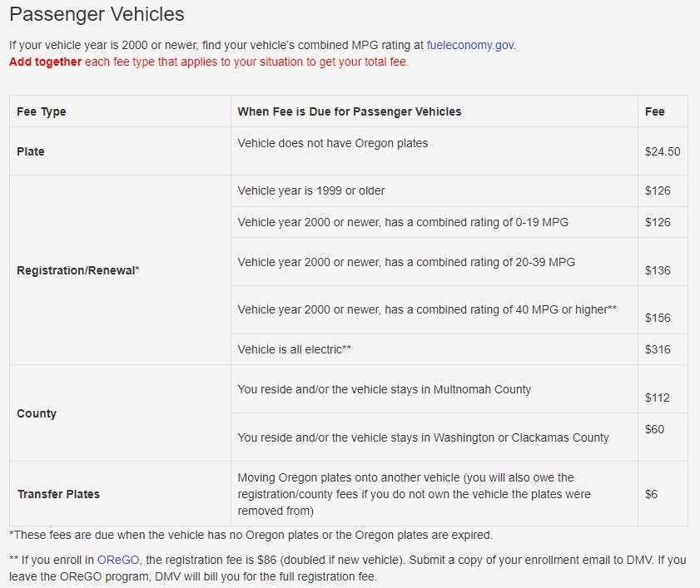Select the $60 Washington/Clackamas county fee

[x=654, y=429]
